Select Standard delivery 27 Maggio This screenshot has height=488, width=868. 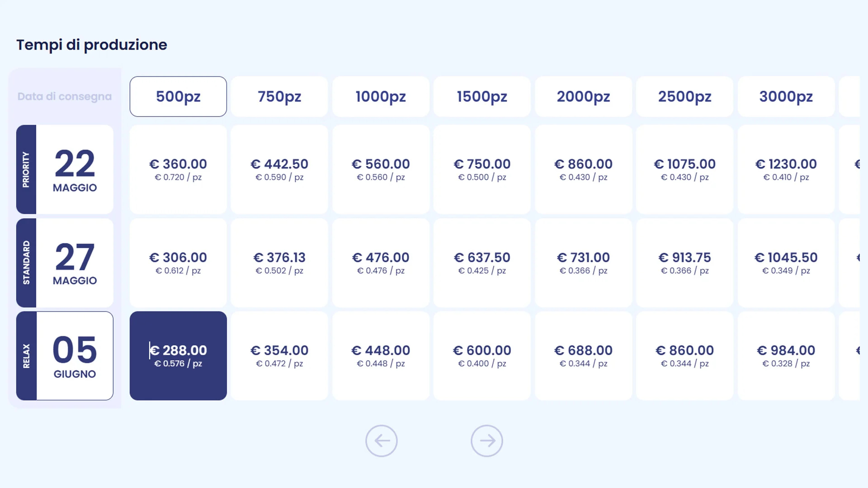tap(65, 263)
